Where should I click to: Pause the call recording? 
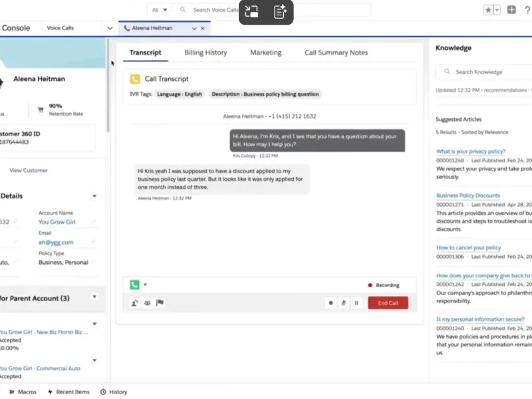[356, 303]
